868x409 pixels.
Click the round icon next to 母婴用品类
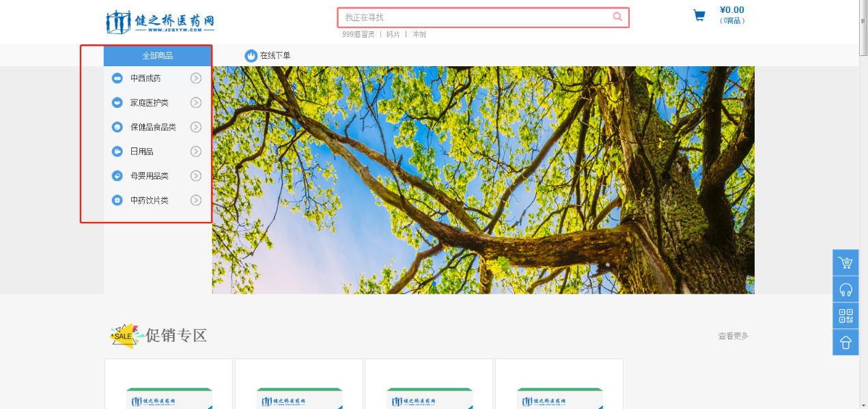(117, 175)
